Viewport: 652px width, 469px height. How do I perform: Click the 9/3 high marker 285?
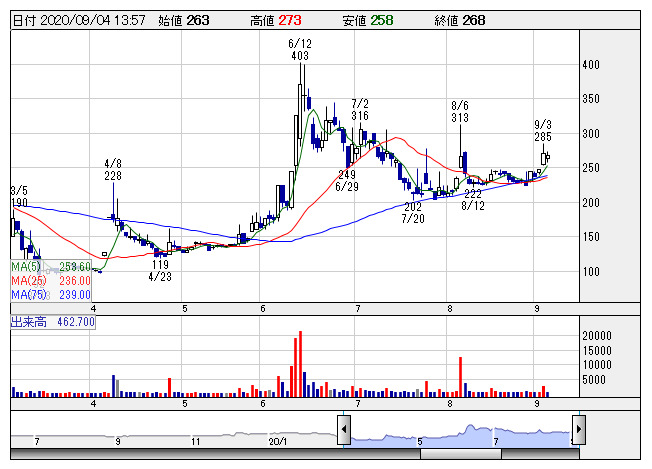tap(543, 136)
